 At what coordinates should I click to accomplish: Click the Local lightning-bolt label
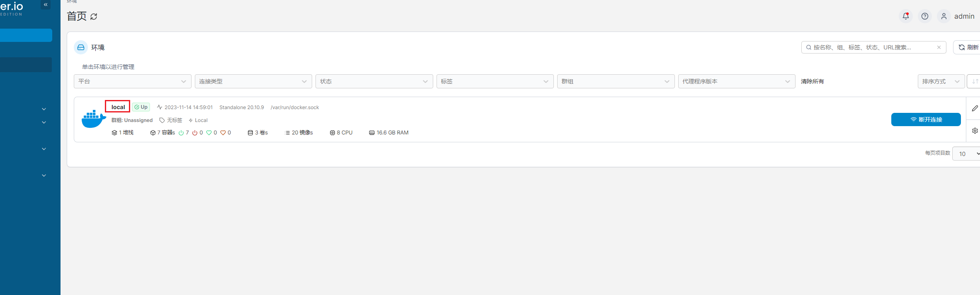[198, 120]
